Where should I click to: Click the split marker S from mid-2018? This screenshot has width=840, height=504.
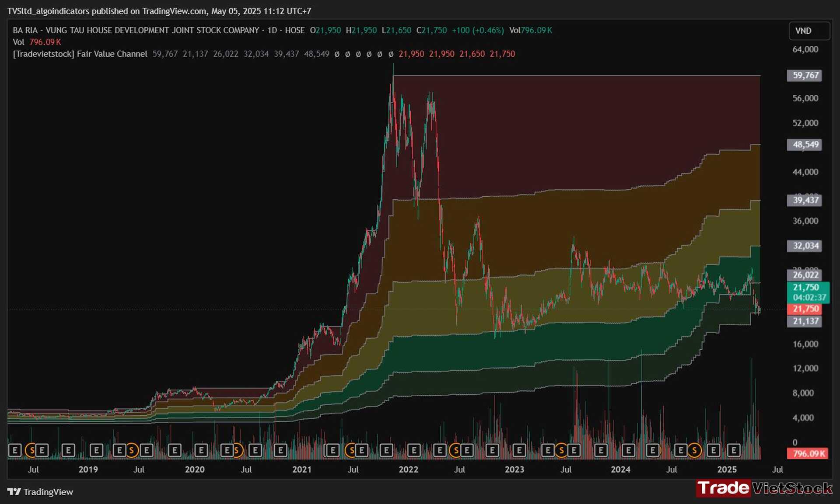click(x=31, y=450)
